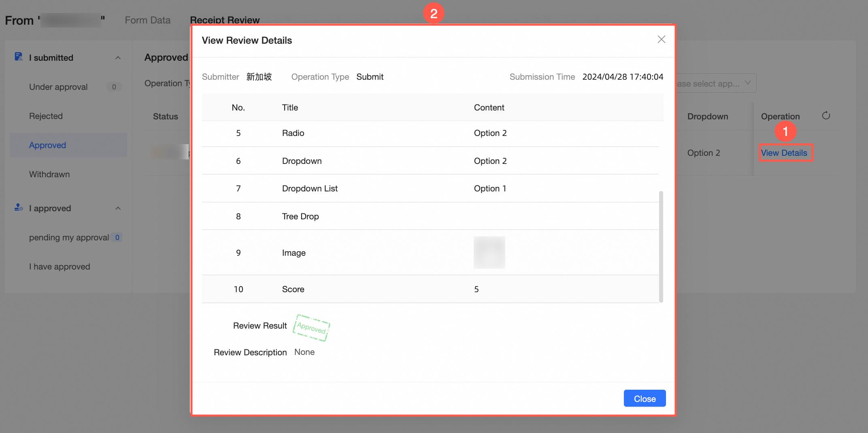This screenshot has width=868, height=433.
Task: Click the Tree Drop row title
Action: coord(300,216)
